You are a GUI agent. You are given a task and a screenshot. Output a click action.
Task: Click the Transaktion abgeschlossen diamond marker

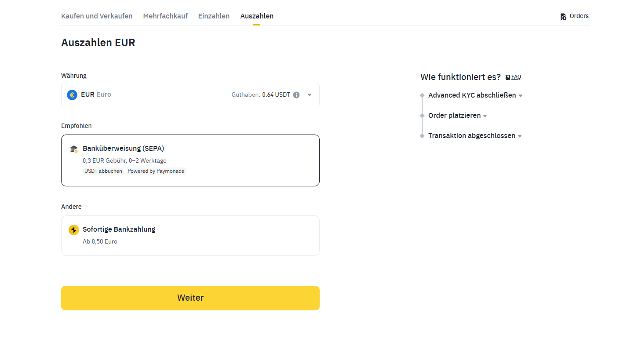coord(422,136)
